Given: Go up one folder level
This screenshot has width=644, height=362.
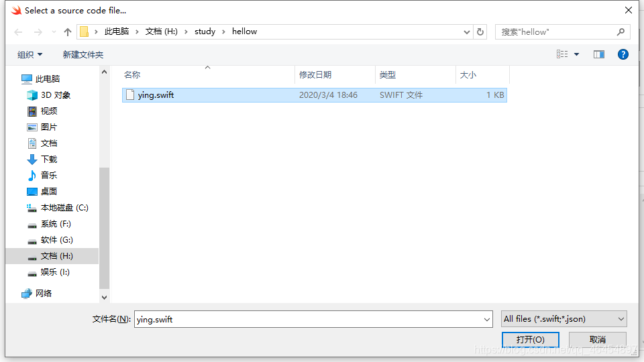Looking at the screenshot, I should tap(68, 32).
